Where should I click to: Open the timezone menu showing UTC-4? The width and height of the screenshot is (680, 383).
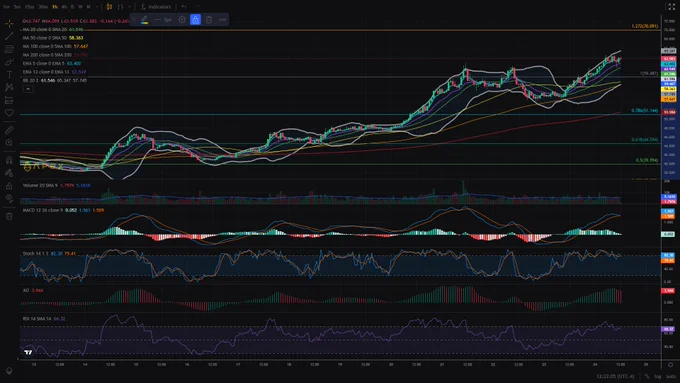click(x=615, y=376)
